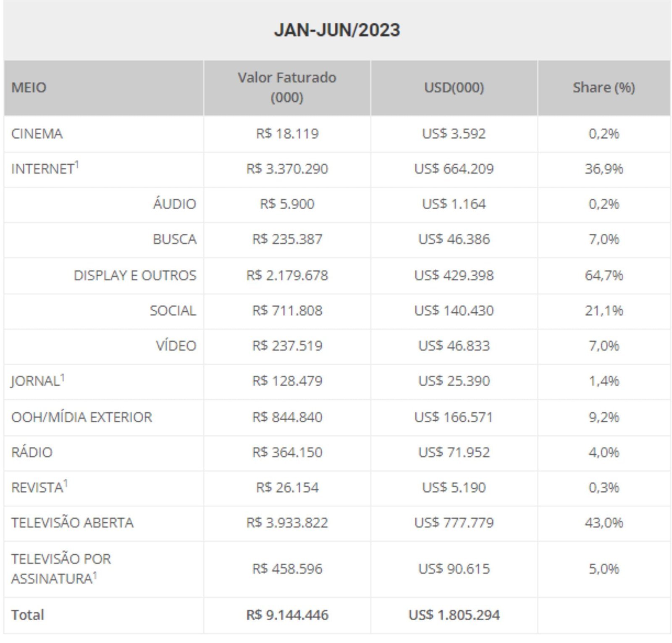The height and width of the screenshot is (643, 672).
Task: Select the CINEMA row label
Action: tap(37, 134)
